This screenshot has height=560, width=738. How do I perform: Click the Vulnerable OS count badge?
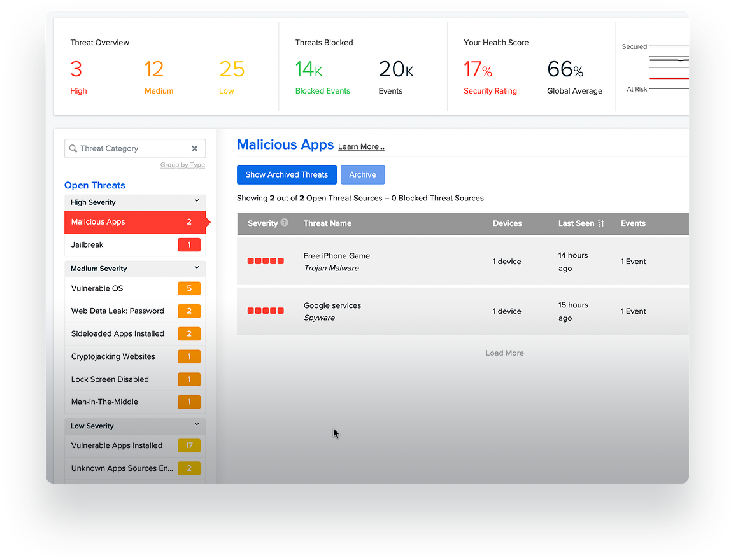(189, 288)
